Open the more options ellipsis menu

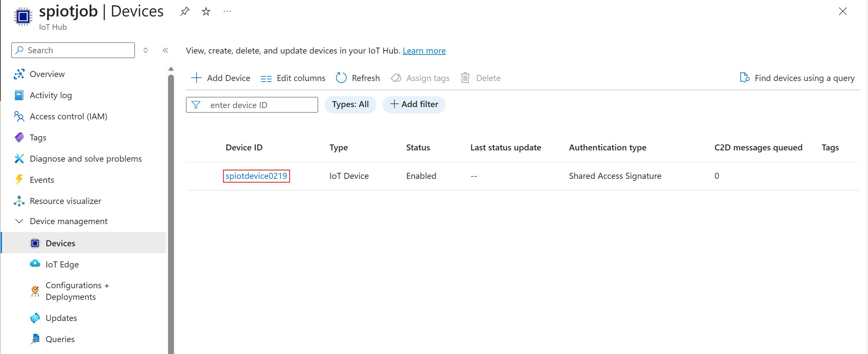pyautogui.click(x=227, y=12)
